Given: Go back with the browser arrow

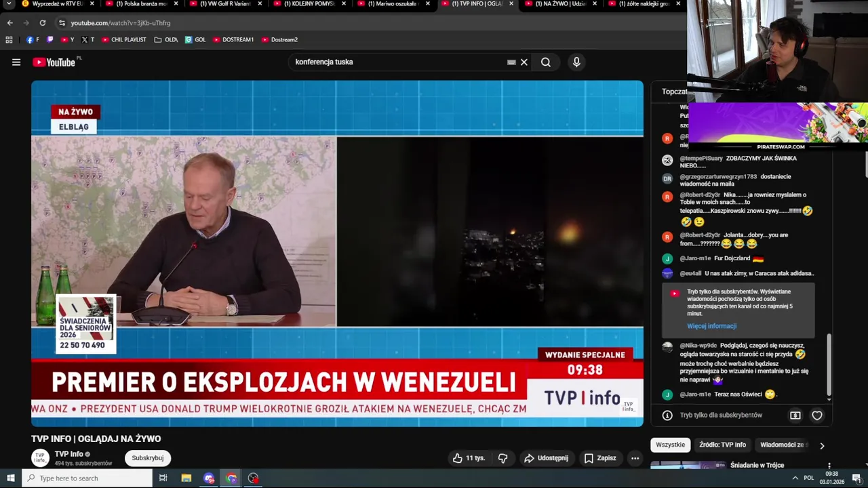Looking at the screenshot, I should click(x=9, y=23).
